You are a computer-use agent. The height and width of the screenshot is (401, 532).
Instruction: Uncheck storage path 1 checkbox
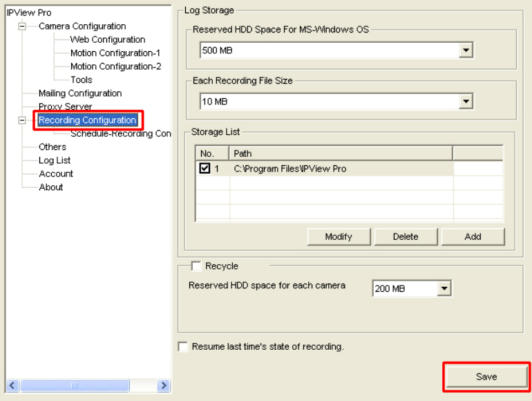(205, 169)
